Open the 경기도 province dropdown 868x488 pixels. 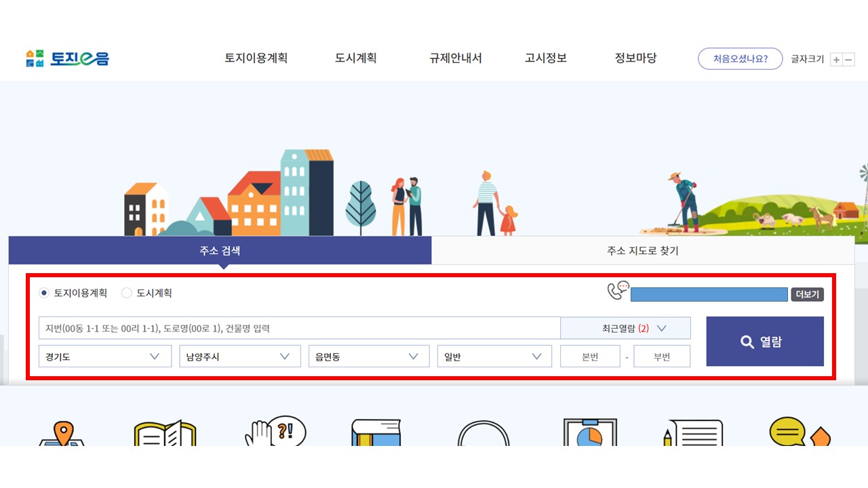point(104,356)
